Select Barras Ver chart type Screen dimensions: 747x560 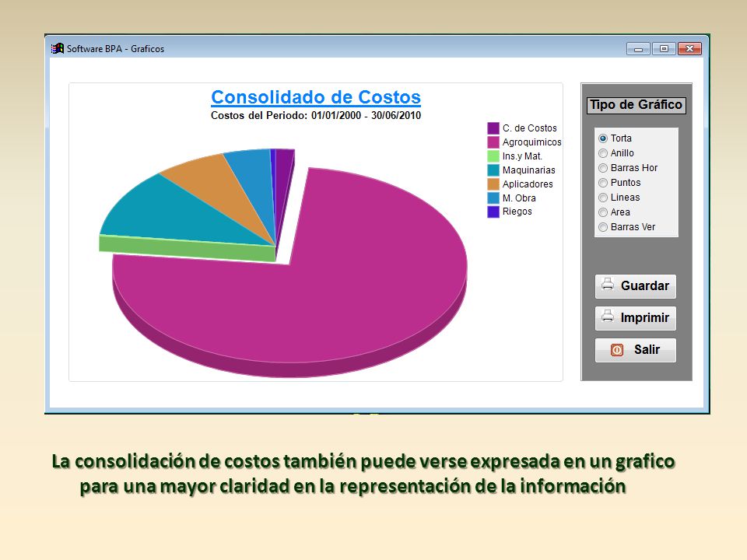(x=602, y=227)
